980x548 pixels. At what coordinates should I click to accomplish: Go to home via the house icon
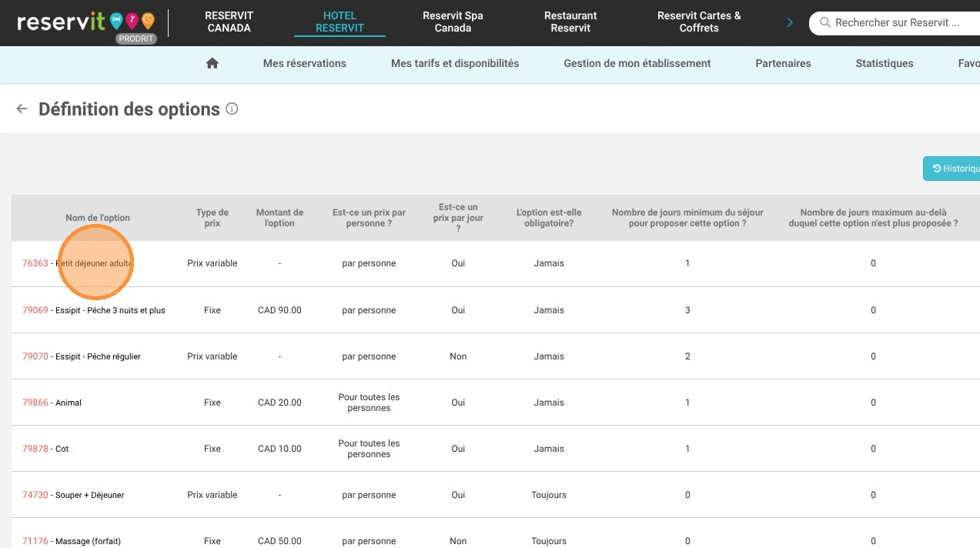212,64
